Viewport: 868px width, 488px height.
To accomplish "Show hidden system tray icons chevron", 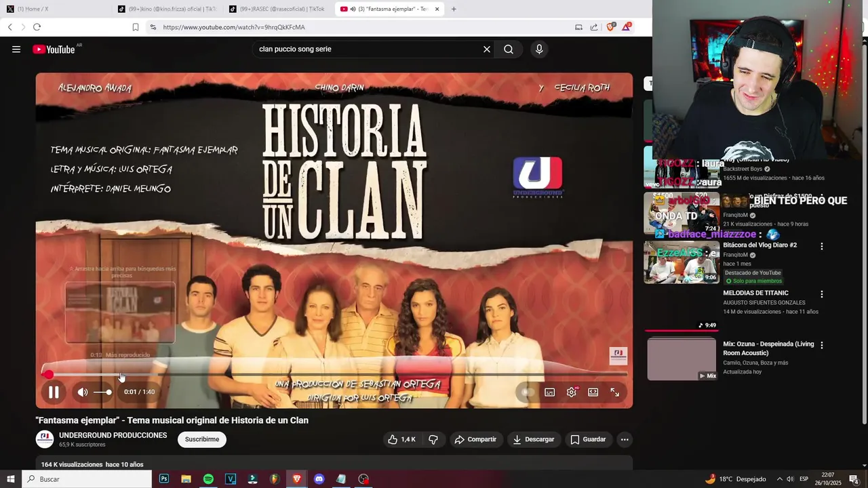I will 779,479.
